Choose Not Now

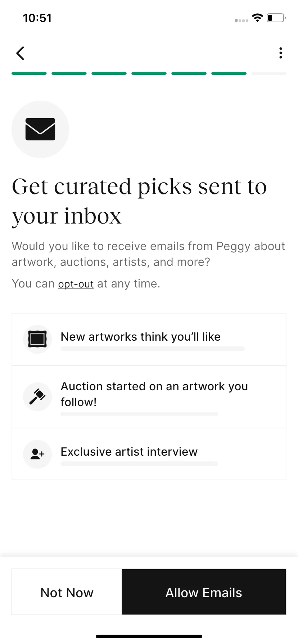(x=67, y=592)
